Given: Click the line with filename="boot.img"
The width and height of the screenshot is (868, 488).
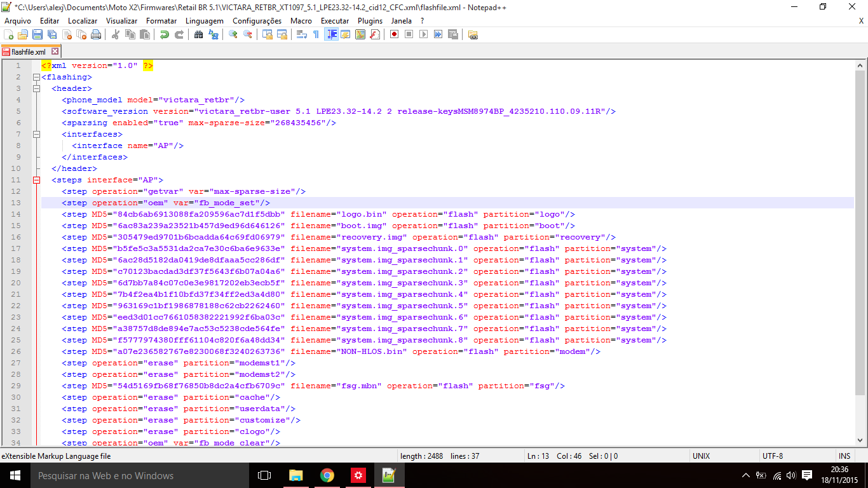Looking at the screenshot, I should 318,226.
